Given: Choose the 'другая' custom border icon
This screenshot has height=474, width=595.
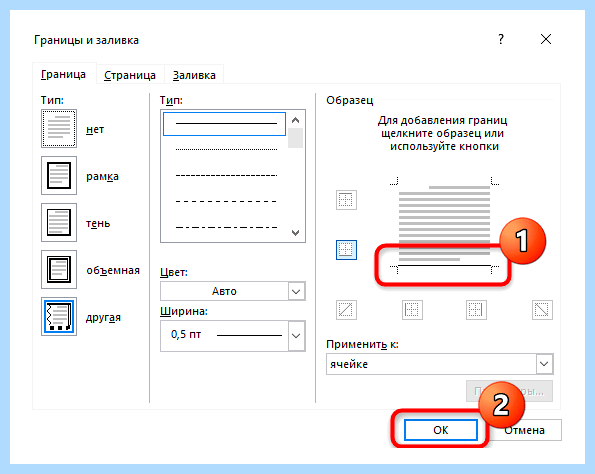Looking at the screenshot, I should coord(59,317).
